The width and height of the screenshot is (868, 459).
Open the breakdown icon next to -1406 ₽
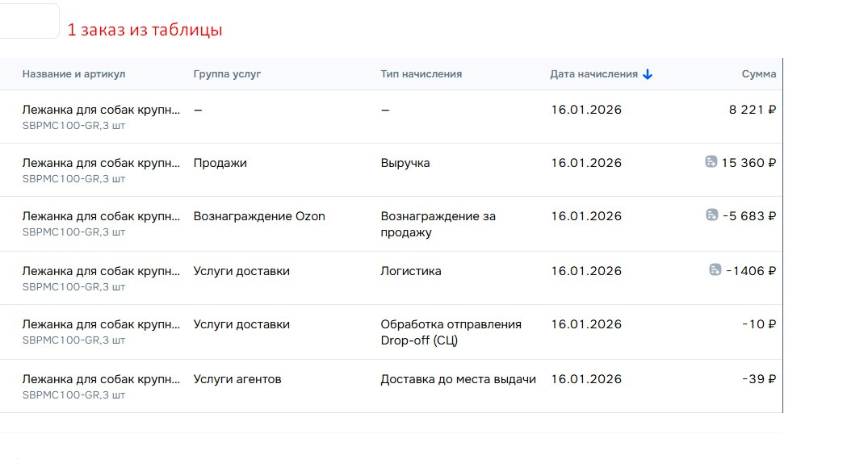click(715, 270)
